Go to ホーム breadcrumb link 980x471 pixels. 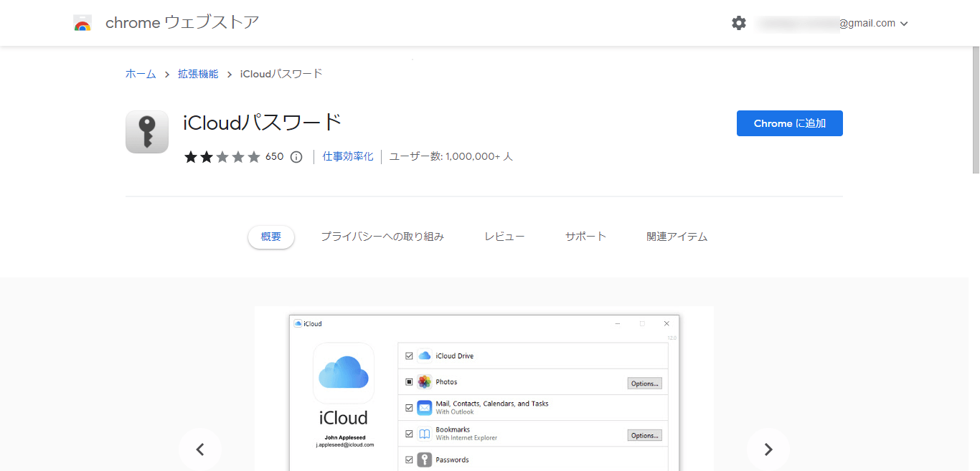[x=141, y=74]
